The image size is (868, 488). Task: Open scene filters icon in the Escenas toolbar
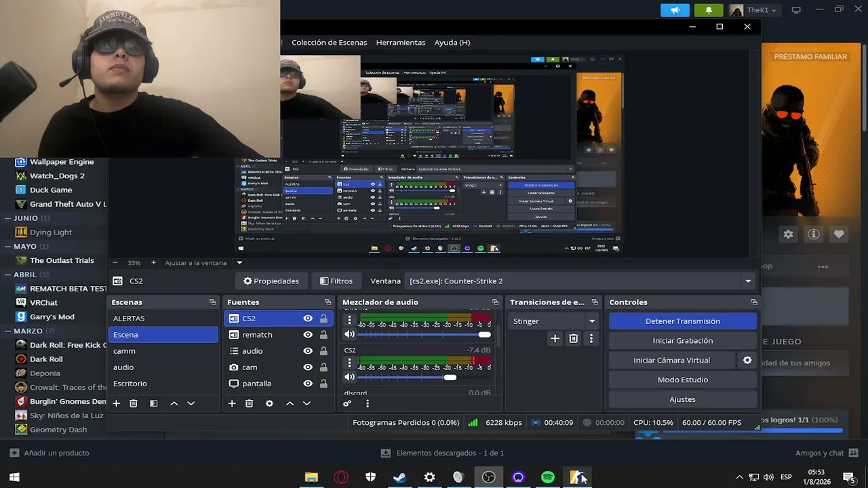(x=154, y=403)
